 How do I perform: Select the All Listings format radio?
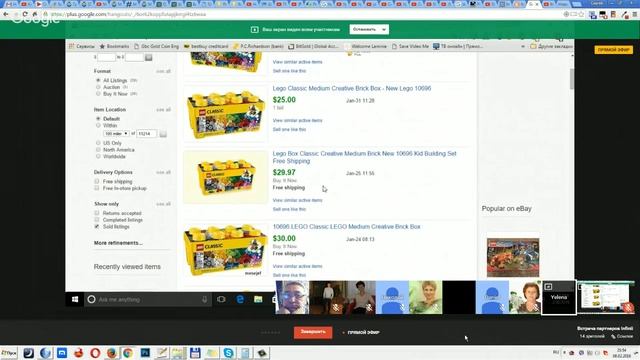click(98, 80)
